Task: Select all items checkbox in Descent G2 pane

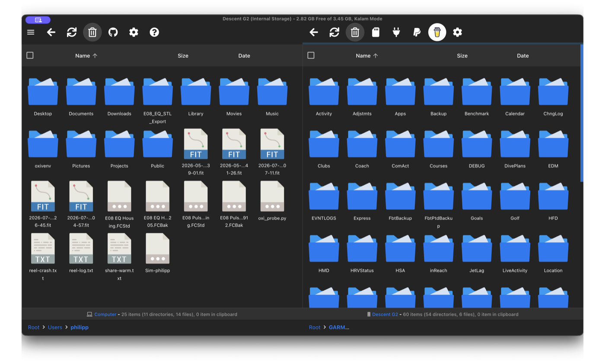Action: point(311,55)
